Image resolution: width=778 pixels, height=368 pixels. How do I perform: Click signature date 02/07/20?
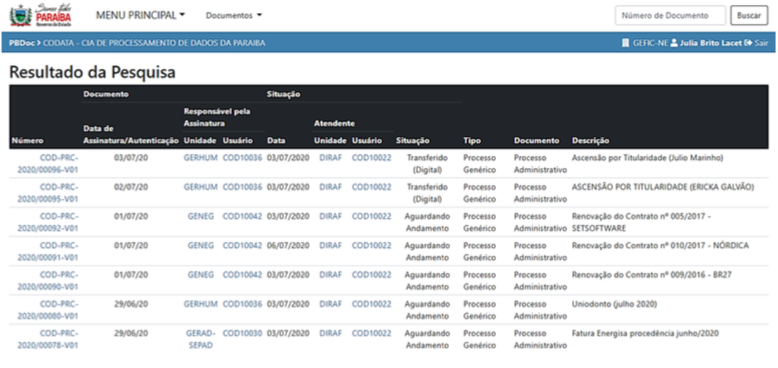[131, 187]
